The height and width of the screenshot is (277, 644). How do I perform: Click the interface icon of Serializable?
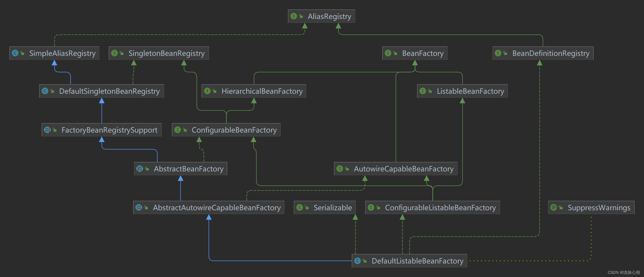pos(300,207)
